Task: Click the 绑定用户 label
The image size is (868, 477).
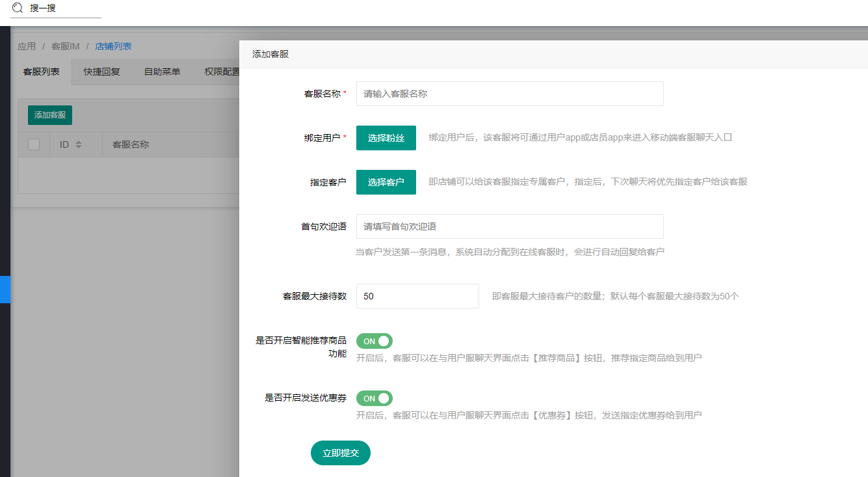Action: pyautogui.click(x=322, y=138)
